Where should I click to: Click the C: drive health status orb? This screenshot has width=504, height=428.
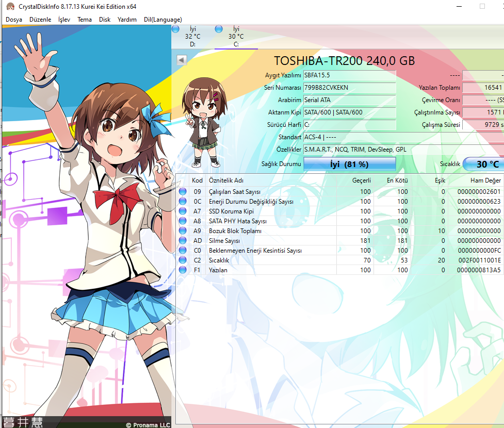coord(219,29)
